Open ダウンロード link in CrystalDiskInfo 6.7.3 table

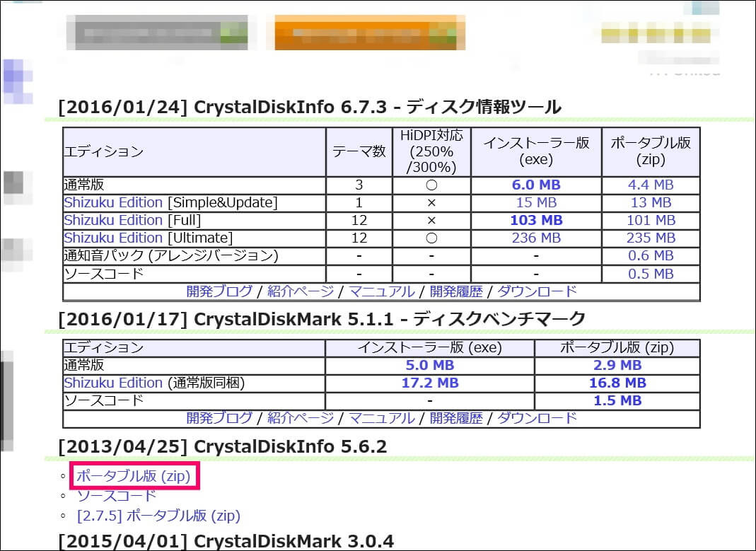(x=537, y=291)
